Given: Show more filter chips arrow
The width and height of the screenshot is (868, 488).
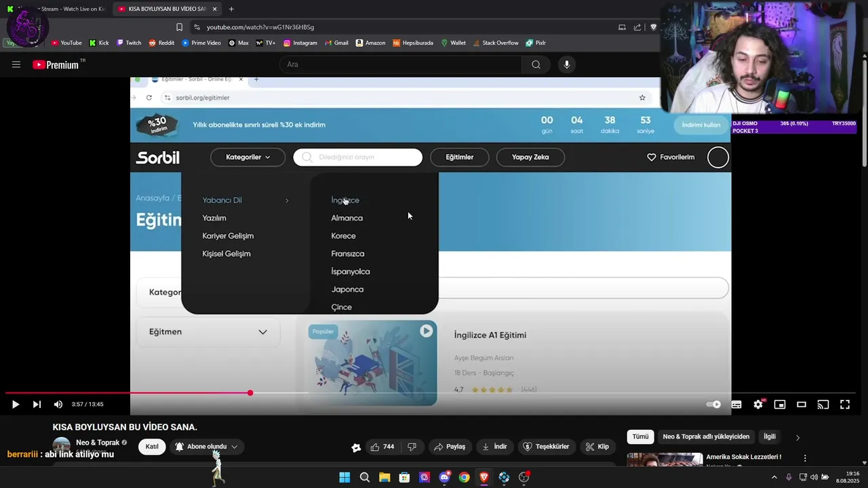Looking at the screenshot, I should tap(797, 438).
